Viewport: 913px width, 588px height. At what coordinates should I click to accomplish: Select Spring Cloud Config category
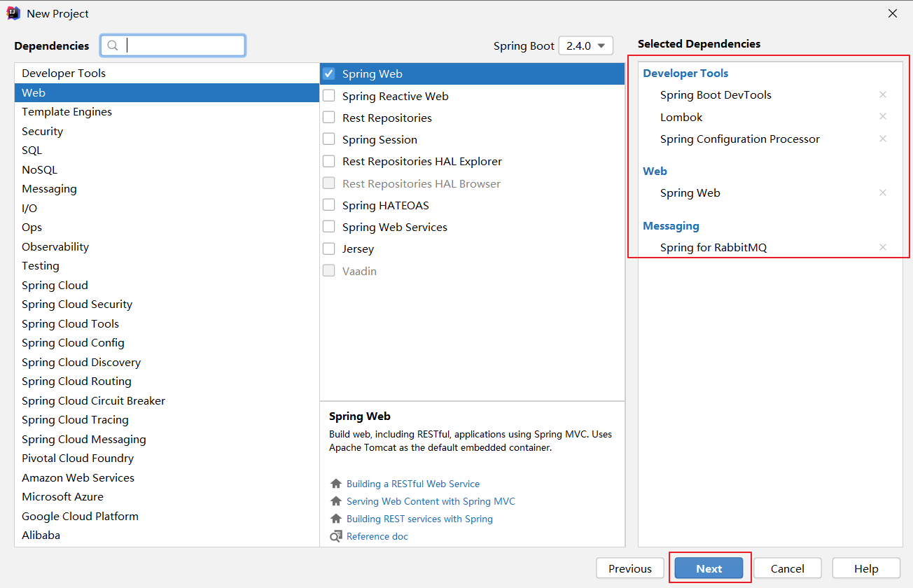coord(167,342)
